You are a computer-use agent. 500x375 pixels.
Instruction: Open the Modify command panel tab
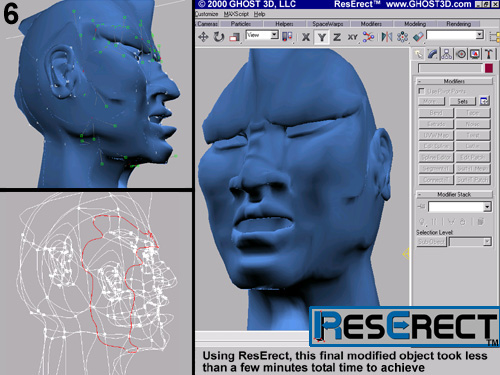tap(432, 54)
